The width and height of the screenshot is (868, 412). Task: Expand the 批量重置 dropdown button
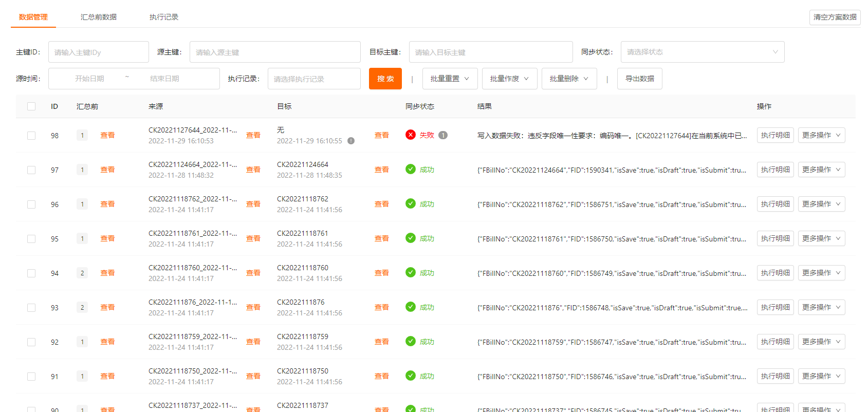coord(450,79)
